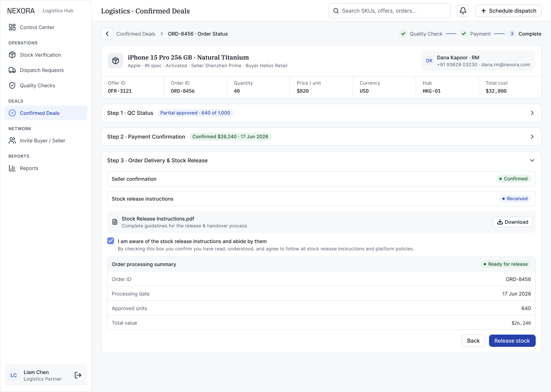Viewport: 551px width, 392px height.
Task: Click the breadcrumb separator chevron after Confirmed Deals
Action: pos(162,34)
